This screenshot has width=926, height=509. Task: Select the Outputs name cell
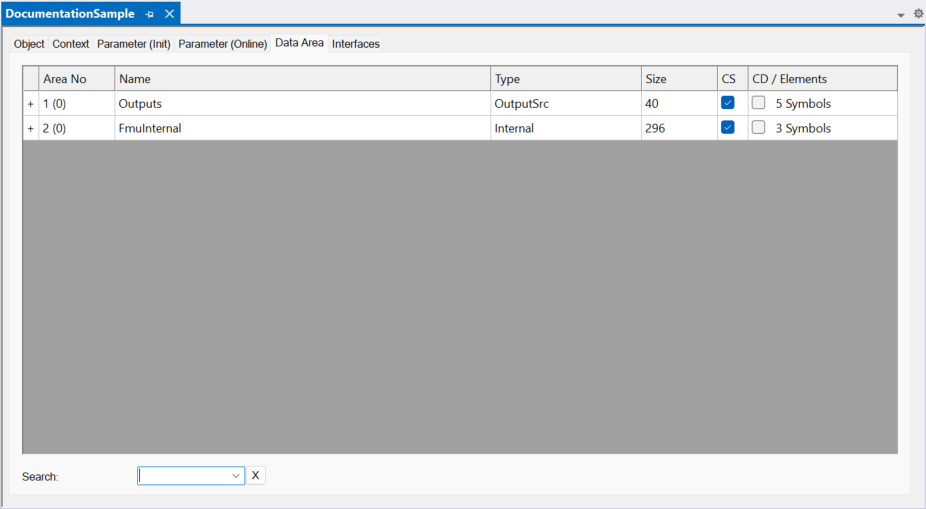coord(302,103)
